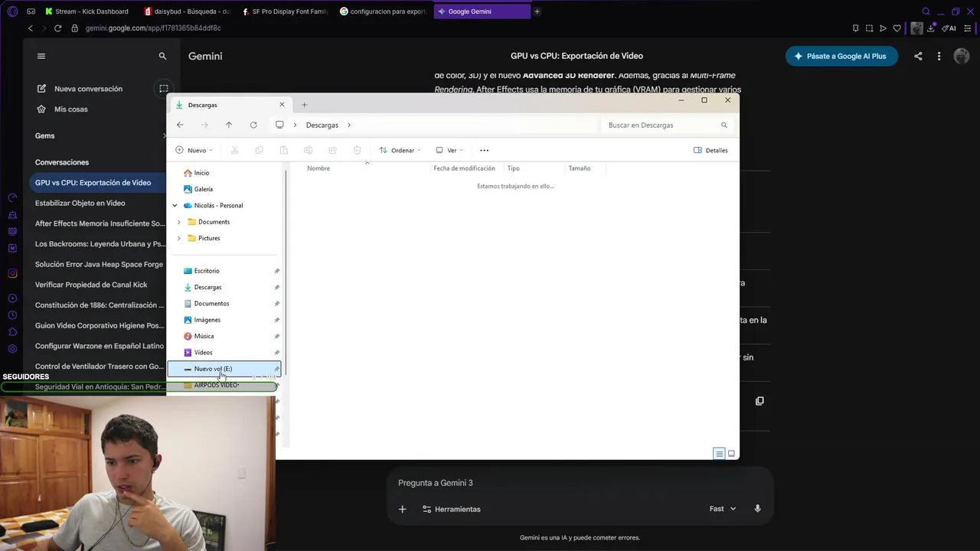
Task: Open Gemini's three-dot more options menu
Action: [x=939, y=56]
